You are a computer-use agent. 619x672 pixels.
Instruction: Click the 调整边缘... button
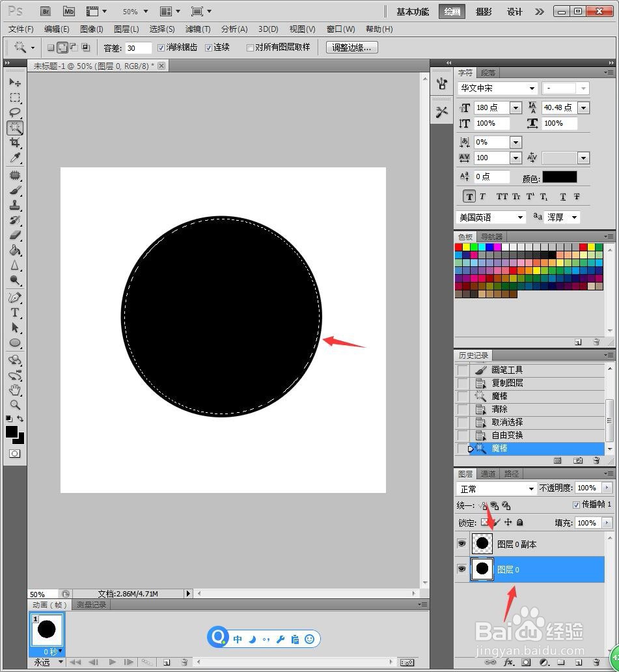coord(351,48)
